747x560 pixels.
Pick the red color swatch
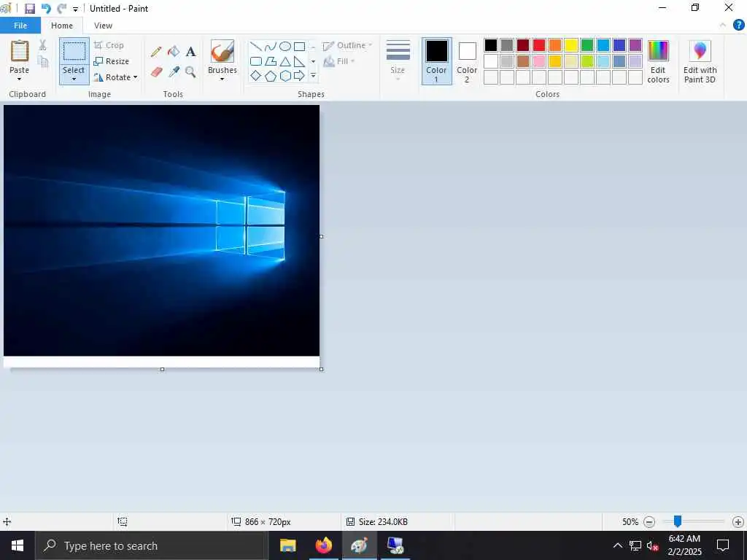[539, 45]
